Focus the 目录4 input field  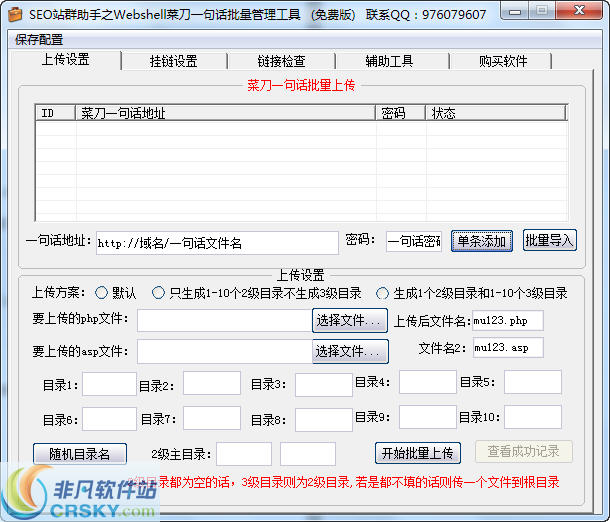(428, 382)
